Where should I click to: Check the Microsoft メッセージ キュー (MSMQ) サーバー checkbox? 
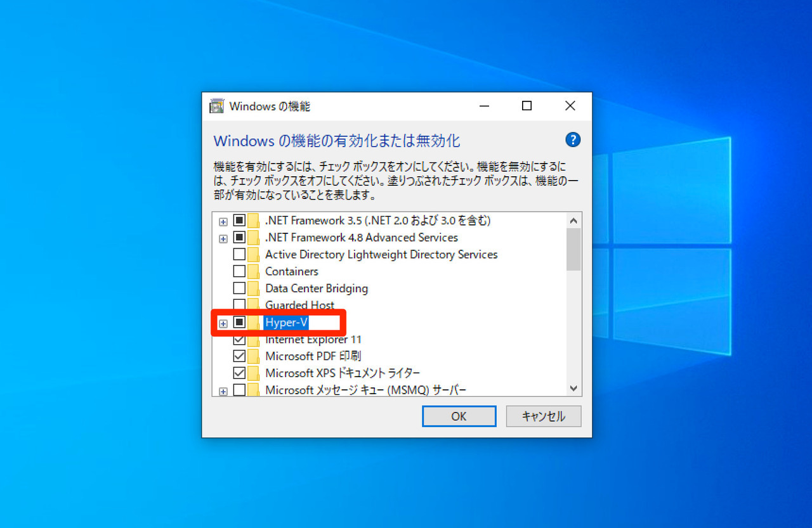[x=239, y=390]
